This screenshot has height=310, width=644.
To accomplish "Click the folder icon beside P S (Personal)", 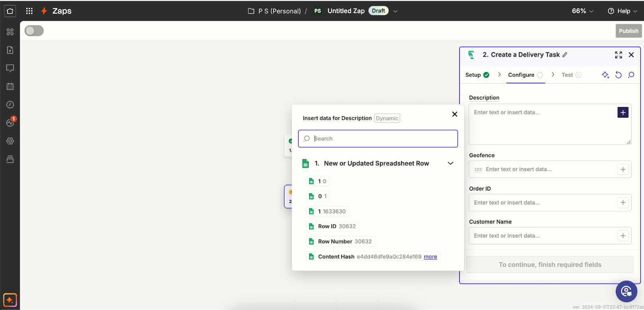I will pyautogui.click(x=251, y=11).
